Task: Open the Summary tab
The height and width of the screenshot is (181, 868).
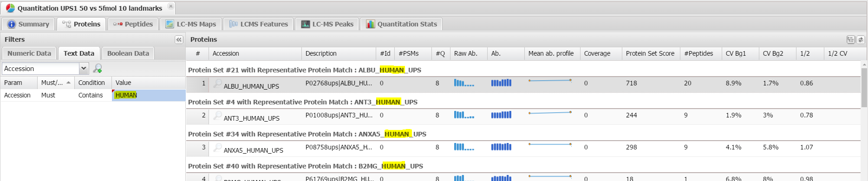Action: pos(28,24)
